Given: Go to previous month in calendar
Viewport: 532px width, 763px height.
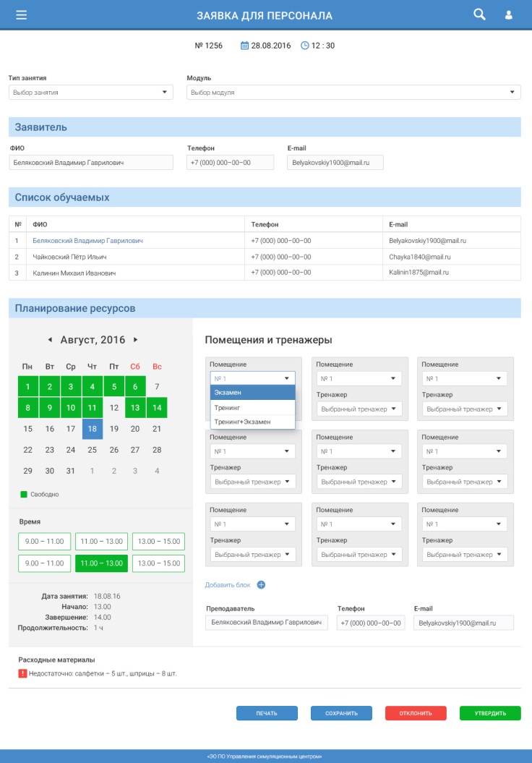Looking at the screenshot, I should [50, 339].
